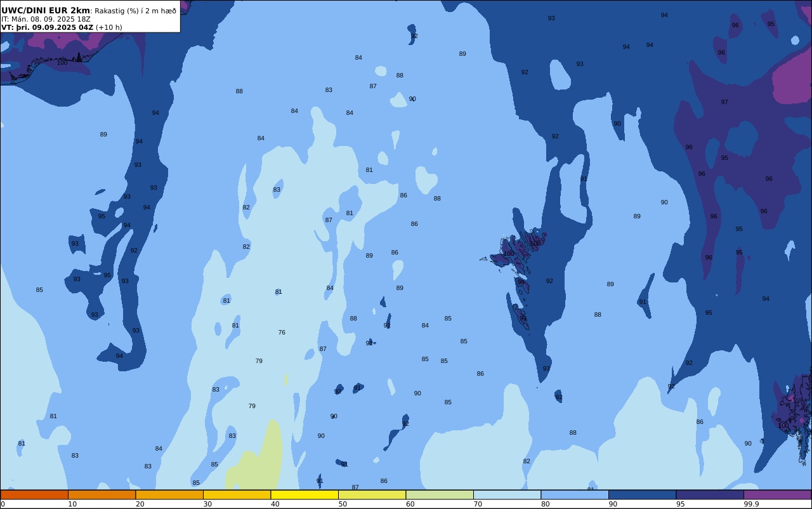Click the dark orange 0–10 legend swatch
The image size is (812, 509).
tap(34, 494)
